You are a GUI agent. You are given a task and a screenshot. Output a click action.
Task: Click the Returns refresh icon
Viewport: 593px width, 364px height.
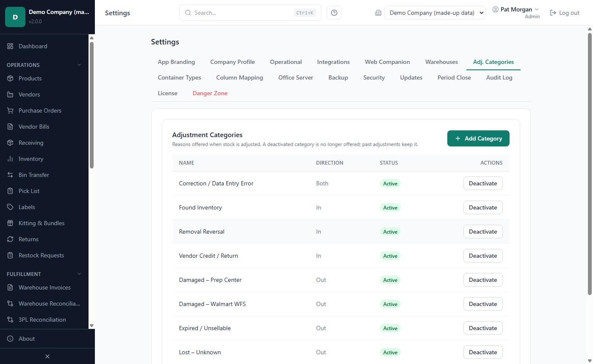10,239
